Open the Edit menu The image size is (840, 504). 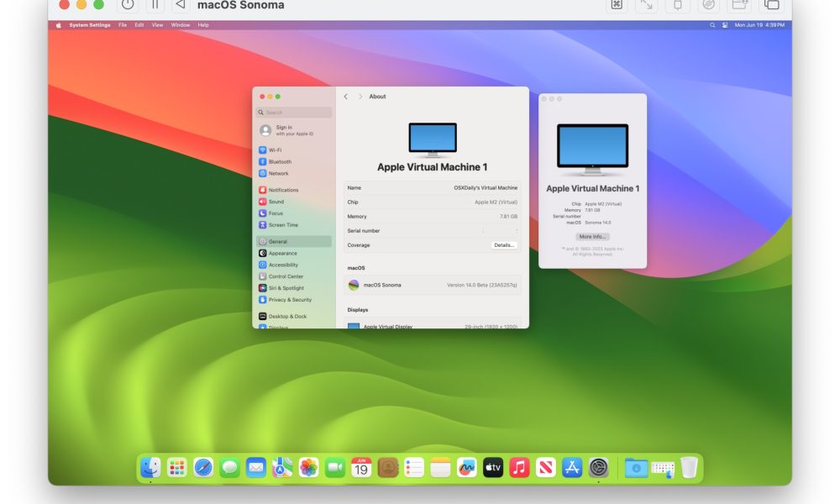click(x=139, y=25)
